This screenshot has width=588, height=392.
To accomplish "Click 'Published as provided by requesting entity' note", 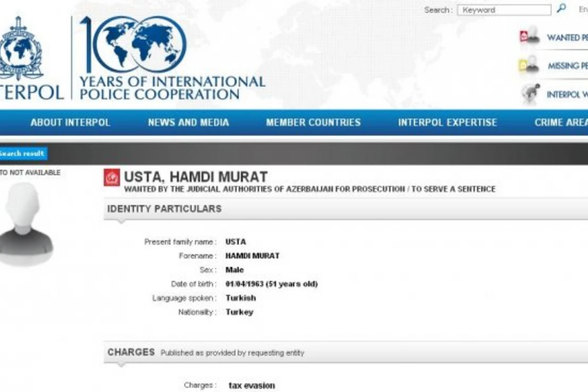I will [232, 353].
